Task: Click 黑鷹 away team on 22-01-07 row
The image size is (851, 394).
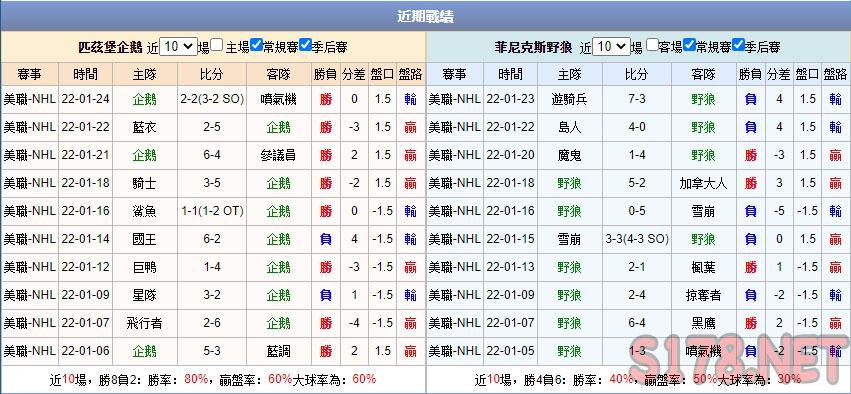Action: (703, 323)
